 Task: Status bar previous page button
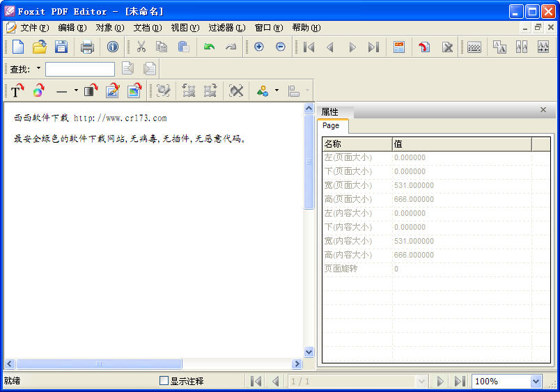[275, 382]
